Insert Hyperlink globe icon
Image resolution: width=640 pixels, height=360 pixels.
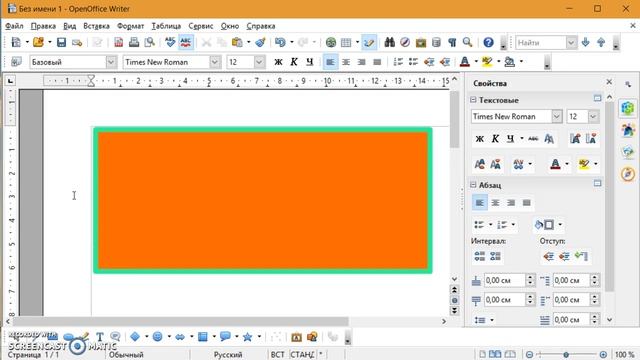coord(331,42)
